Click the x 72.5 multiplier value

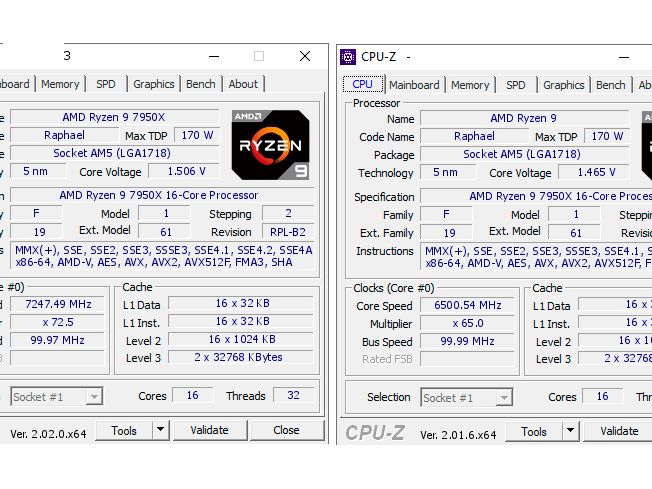coord(58,322)
